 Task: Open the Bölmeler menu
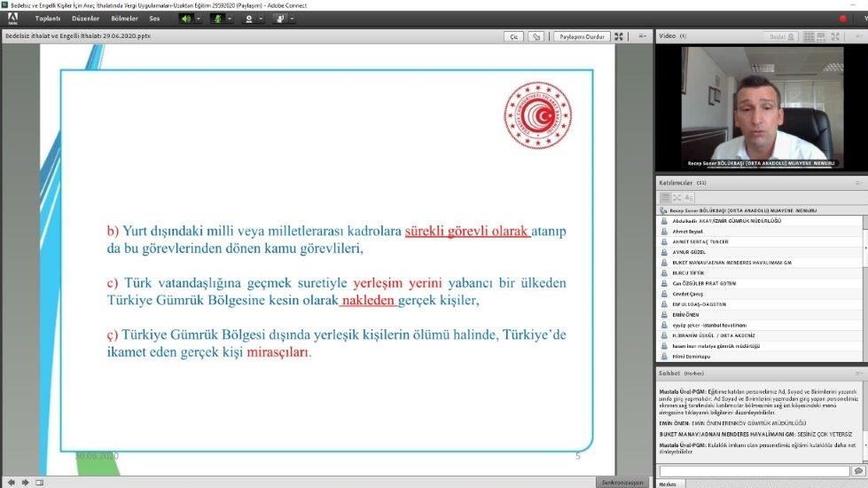pyautogui.click(x=124, y=18)
